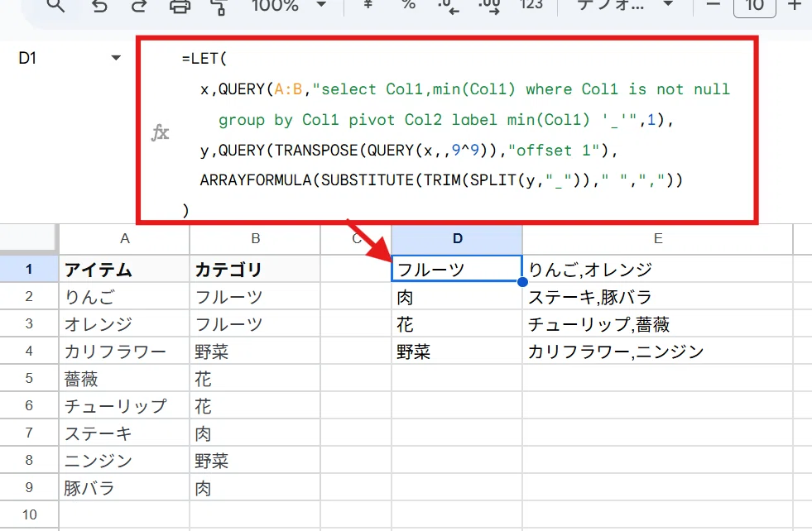The image size is (812, 531).
Task: Click the font size field showing 10
Action: [755, 6]
